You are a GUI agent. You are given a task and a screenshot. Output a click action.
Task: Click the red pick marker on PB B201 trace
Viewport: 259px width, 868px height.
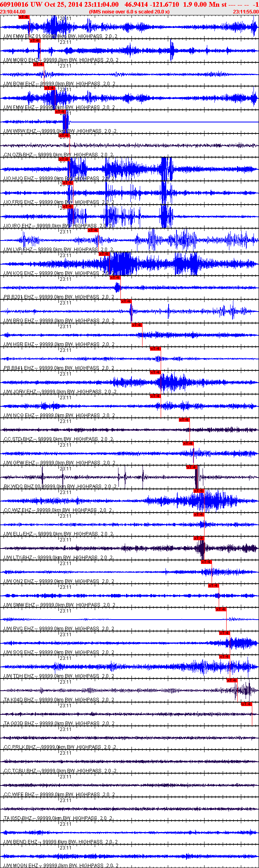115,278
